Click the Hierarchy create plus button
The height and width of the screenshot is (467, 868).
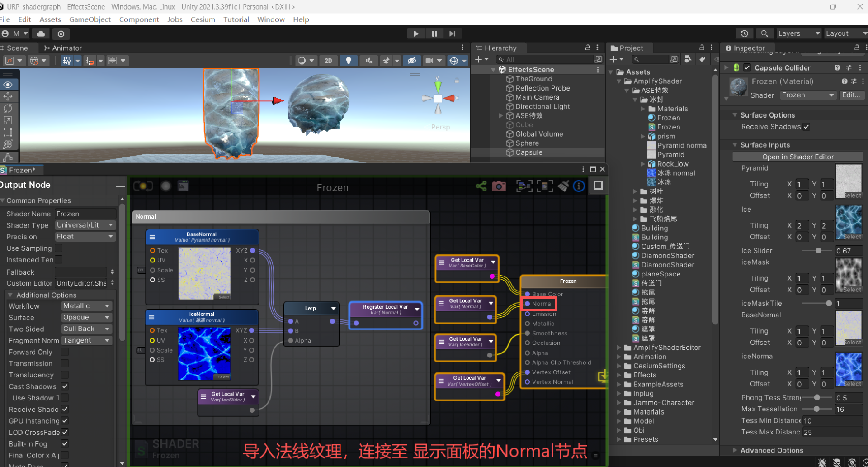(x=478, y=59)
